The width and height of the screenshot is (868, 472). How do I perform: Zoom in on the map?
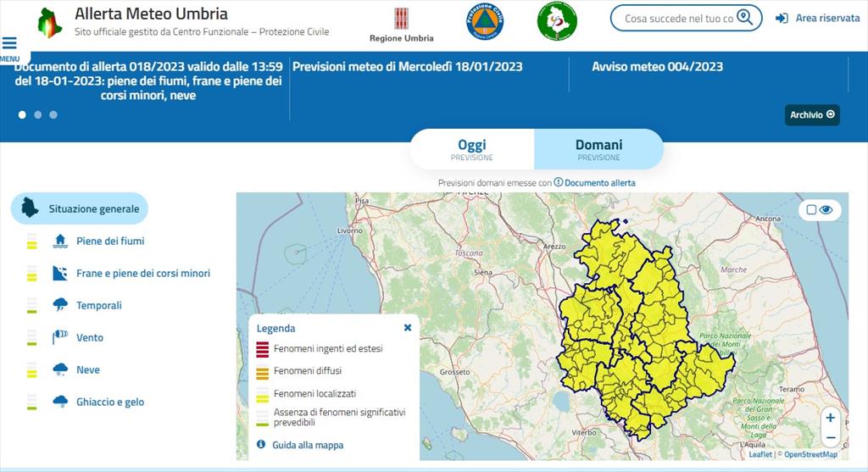click(830, 418)
